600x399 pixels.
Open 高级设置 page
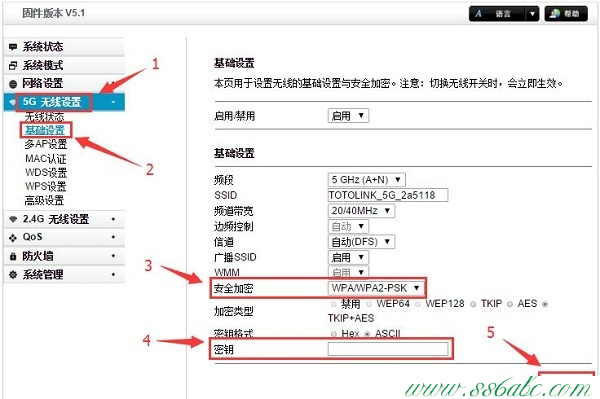pyautogui.click(x=44, y=200)
